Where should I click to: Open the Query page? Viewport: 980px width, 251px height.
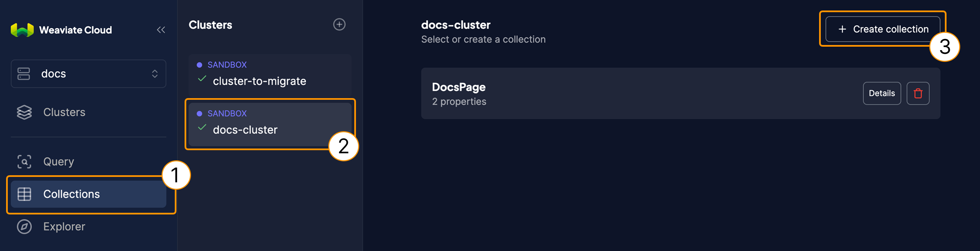(88, 161)
